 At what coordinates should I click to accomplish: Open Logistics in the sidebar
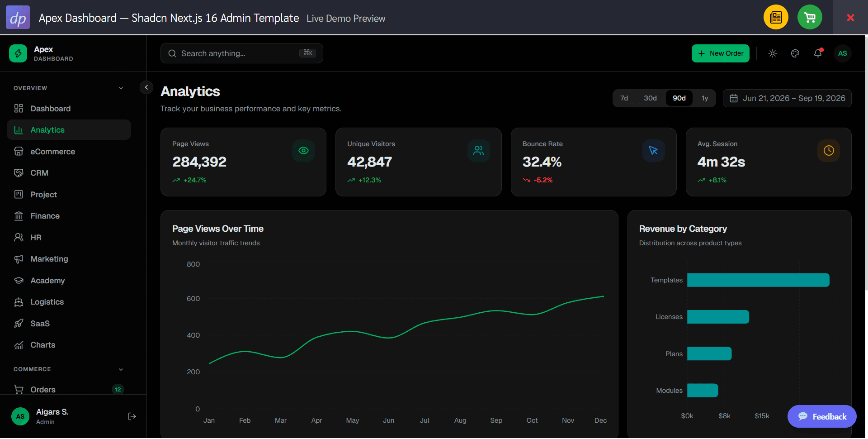[69, 302]
